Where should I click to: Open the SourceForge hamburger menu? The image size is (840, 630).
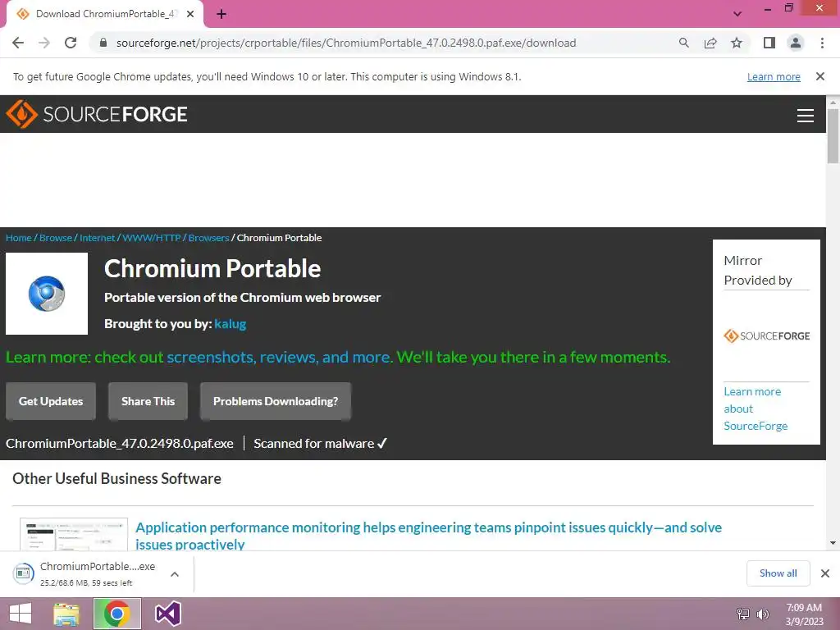[806, 115]
